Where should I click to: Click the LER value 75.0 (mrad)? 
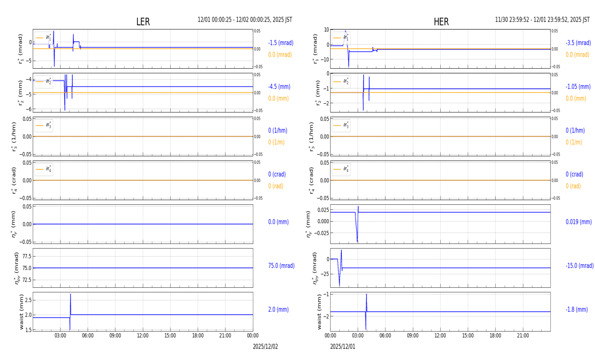281,266
